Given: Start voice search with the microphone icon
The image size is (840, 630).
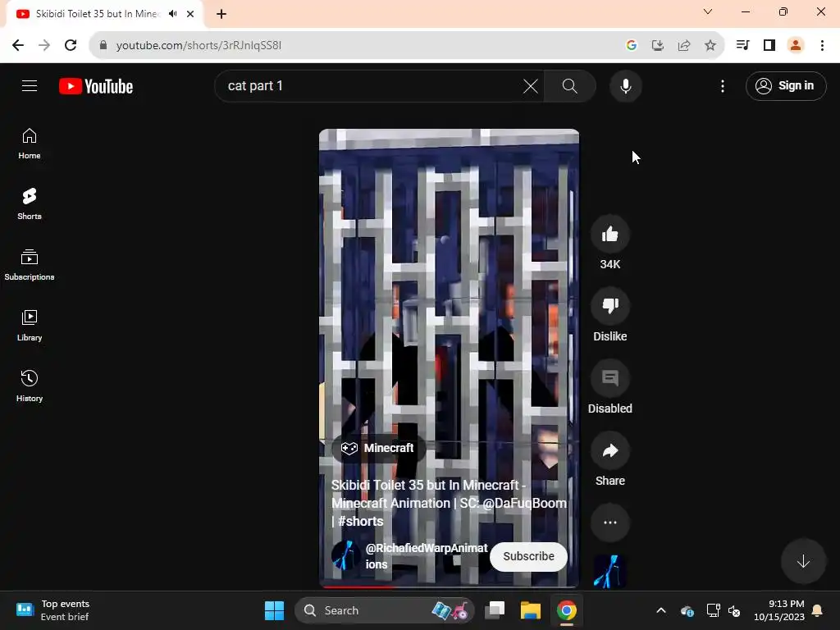Looking at the screenshot, I should (626, 85).
